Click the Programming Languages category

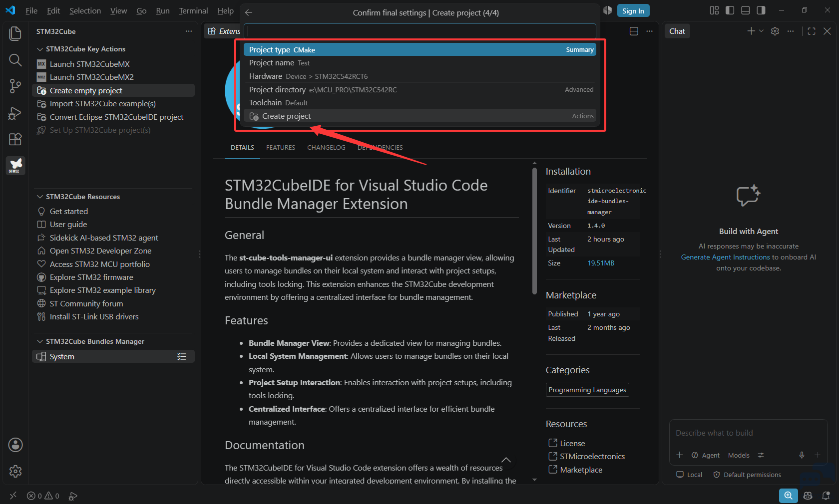coord(587,390)
